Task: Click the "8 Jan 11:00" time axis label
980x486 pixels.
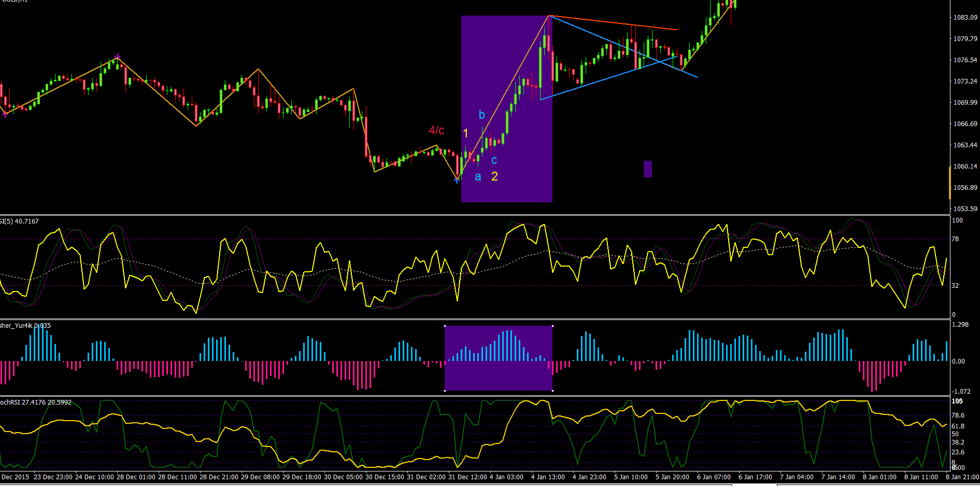Action: tap(921, 477)
